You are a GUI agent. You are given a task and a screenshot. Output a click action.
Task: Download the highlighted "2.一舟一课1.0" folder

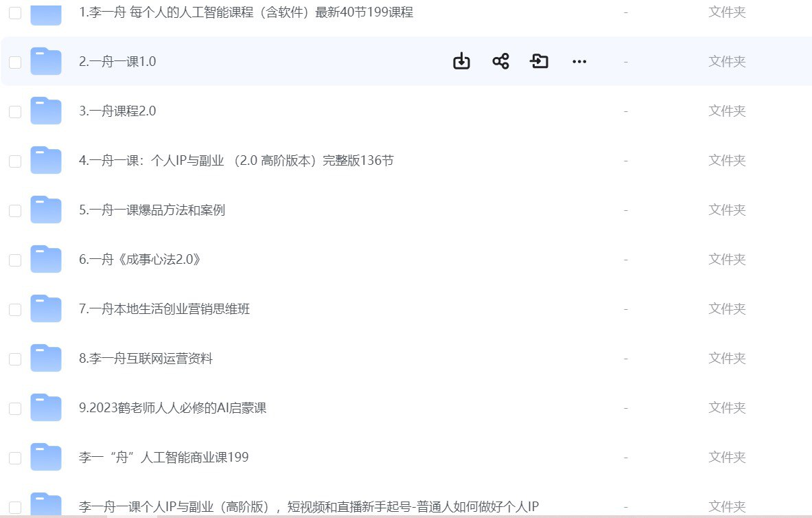tap(461, 61)
